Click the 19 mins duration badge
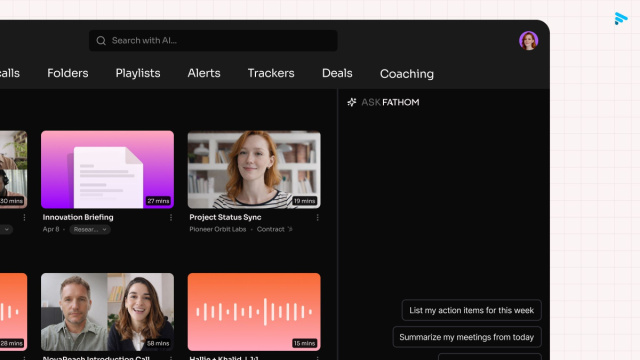640x360 pixels. 304,201
